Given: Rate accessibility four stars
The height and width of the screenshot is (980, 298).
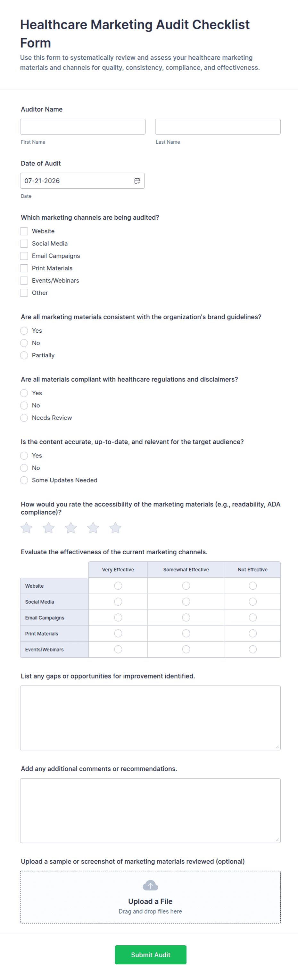Looking at the screenshot, I should (93, 528).
